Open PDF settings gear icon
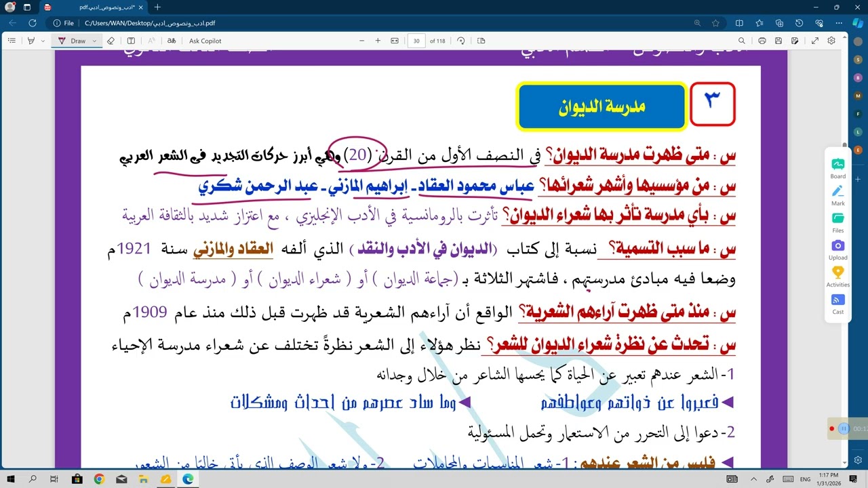The image size is (868, 488). 831,41
